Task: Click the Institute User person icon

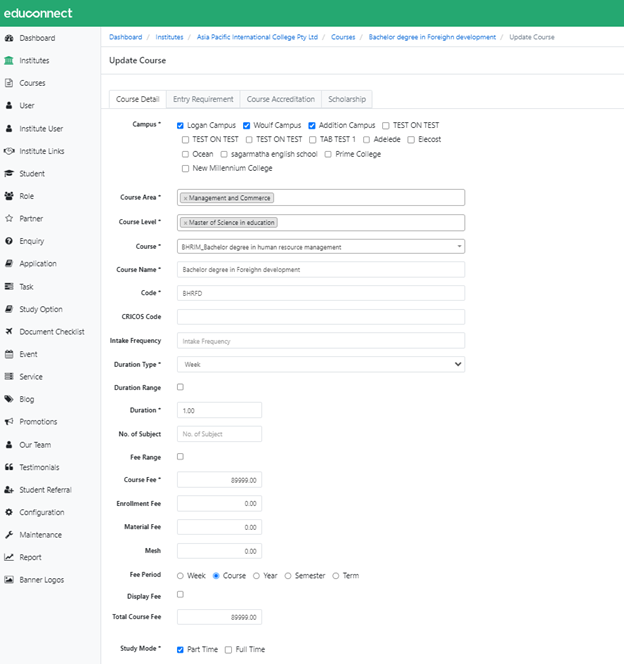Action: point(9,128)
